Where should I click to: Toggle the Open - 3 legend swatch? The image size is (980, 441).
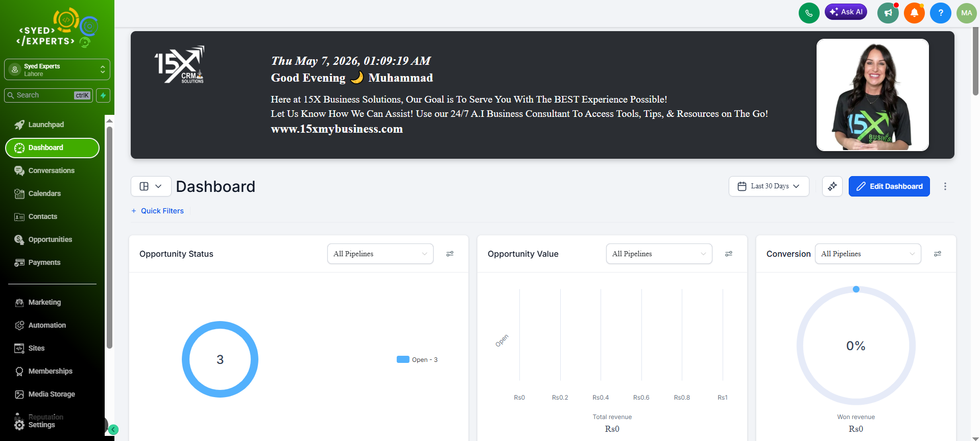coord(403,359)
